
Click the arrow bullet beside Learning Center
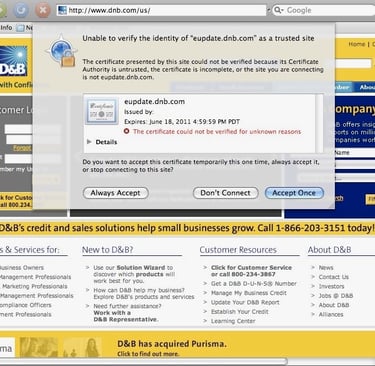205,321
